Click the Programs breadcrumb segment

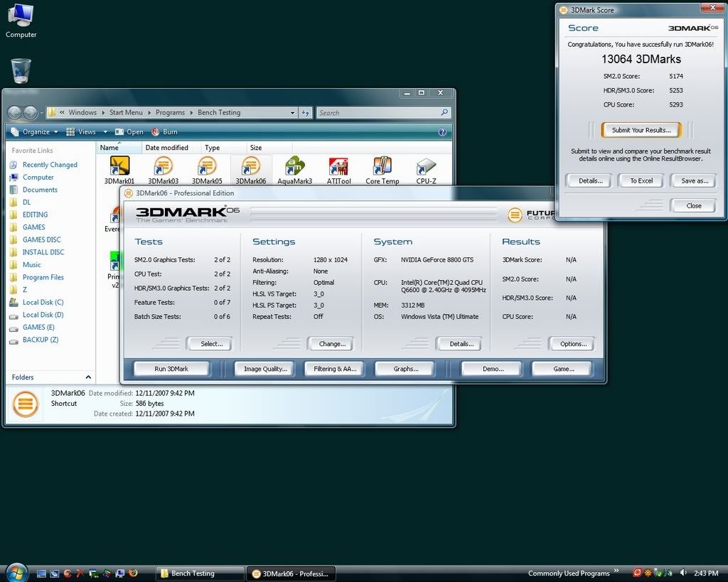(x=170, y=112)
